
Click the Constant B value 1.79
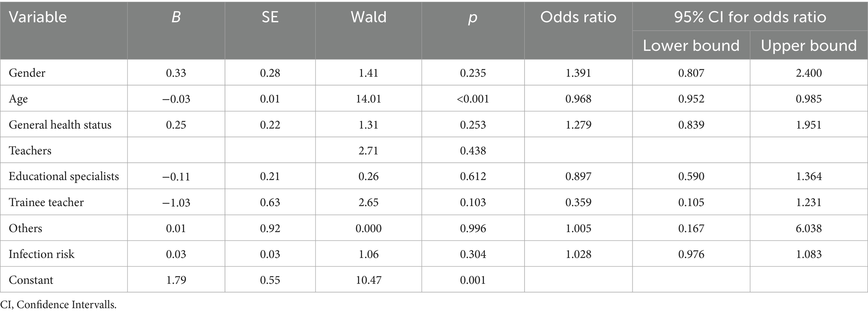point(176,280)
